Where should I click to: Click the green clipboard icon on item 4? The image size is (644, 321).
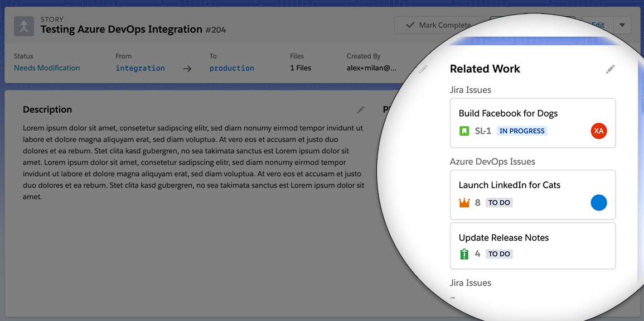coord(464,253)
